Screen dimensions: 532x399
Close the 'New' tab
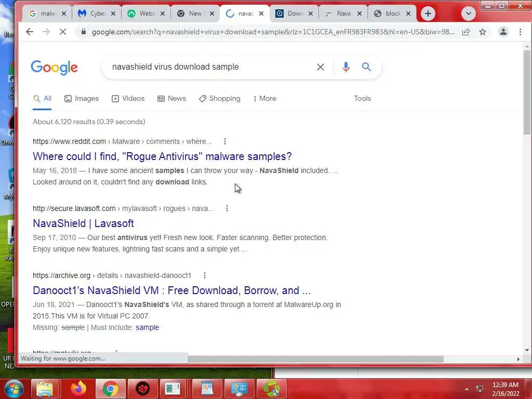pos(212,14)
